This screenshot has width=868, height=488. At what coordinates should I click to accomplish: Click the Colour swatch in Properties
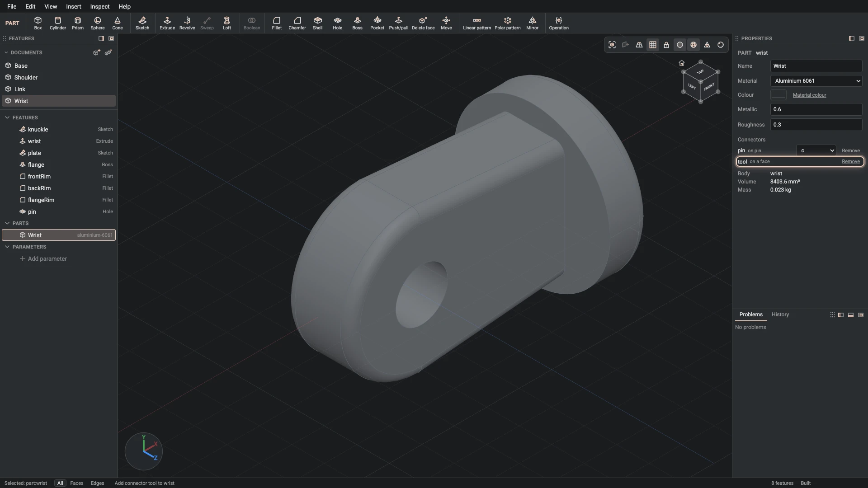(x=778, y=95)
